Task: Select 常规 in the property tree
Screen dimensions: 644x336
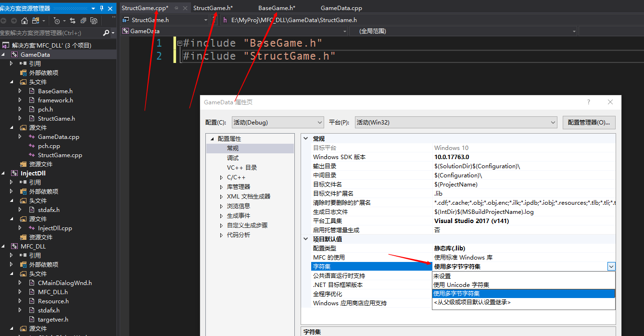Action: coord(233,148)
